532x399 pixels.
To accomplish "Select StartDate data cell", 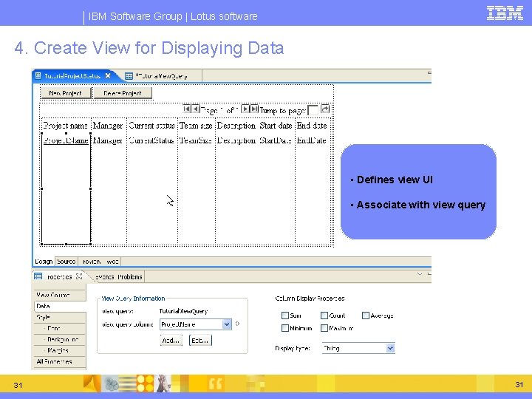I will tap(276, 140).
